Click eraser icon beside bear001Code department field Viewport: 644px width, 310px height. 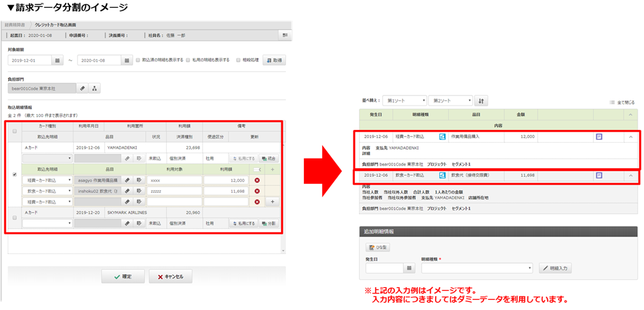coord(83,88)
